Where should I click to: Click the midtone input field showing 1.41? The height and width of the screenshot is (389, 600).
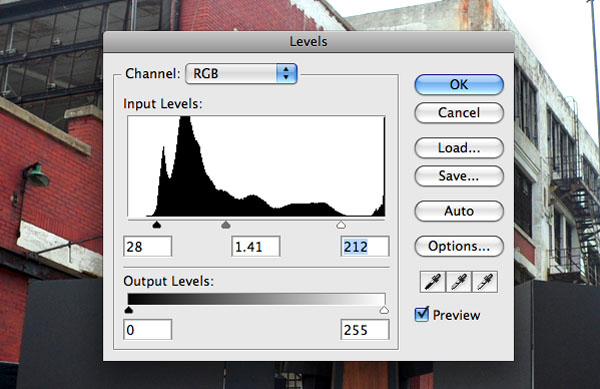(x=256, y=246)
